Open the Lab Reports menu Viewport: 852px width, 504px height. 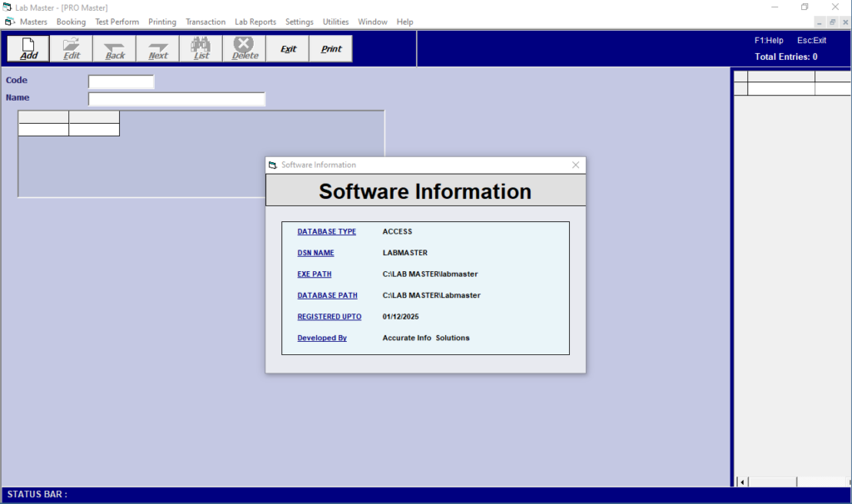click(x=255, y=22)
